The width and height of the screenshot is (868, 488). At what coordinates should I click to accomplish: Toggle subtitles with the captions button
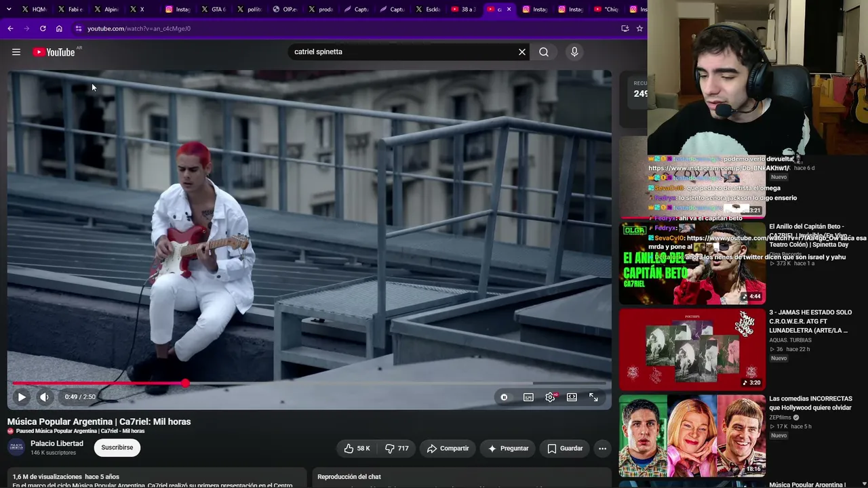528,397
